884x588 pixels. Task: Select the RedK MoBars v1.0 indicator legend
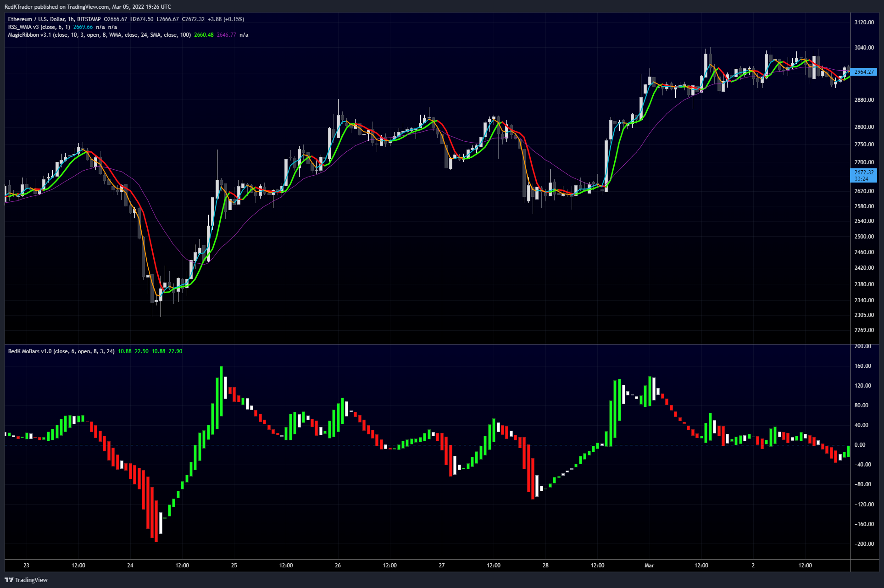click(x=61, y=351)
